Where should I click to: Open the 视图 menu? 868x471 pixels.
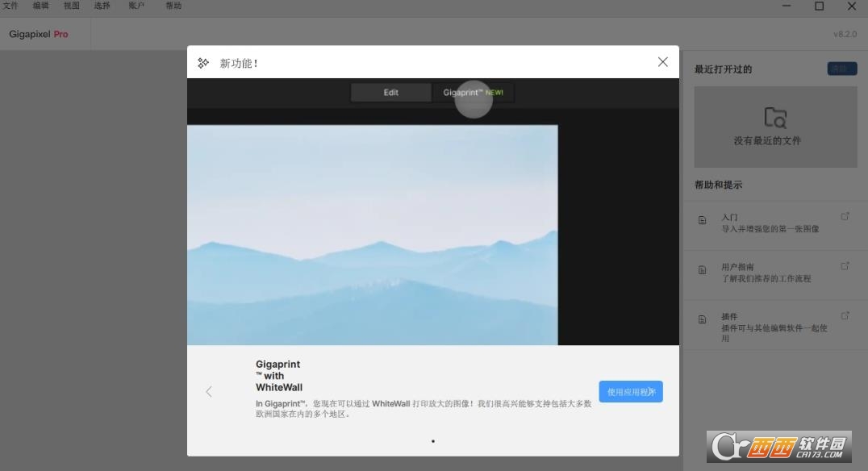click(72, 6)
